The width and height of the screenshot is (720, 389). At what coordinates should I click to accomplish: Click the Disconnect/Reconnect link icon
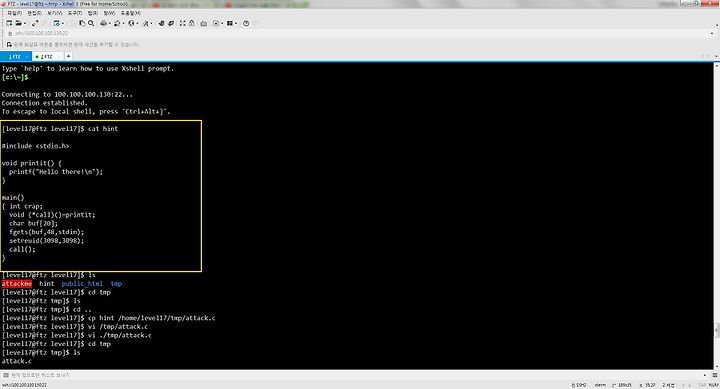coord(35,23)
